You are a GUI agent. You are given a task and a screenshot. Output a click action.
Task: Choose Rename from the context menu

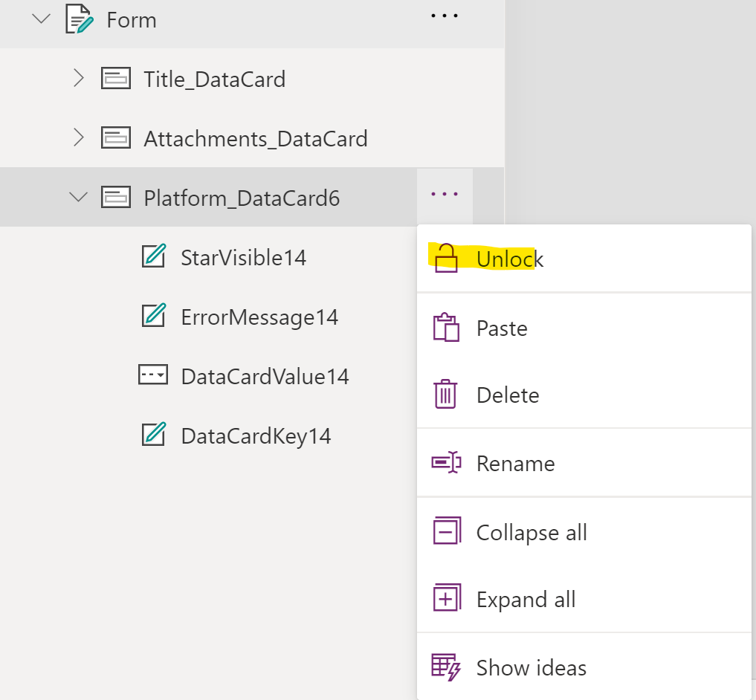pos(515,463)
